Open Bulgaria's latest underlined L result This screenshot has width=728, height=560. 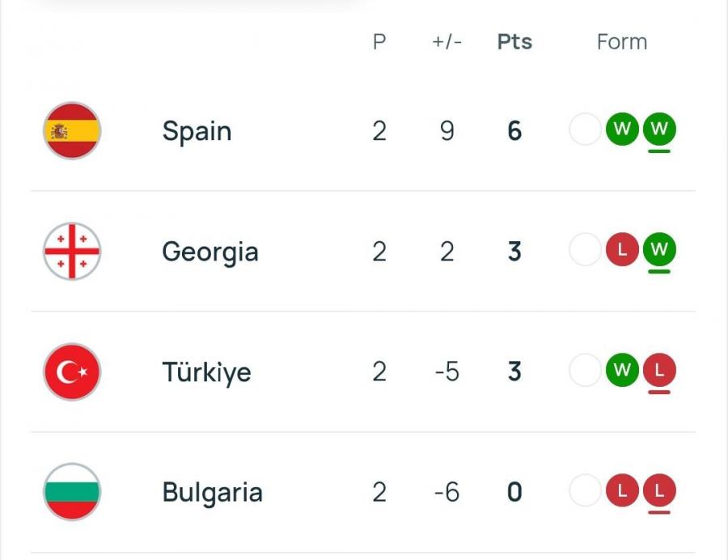click(x=659, y=490)
